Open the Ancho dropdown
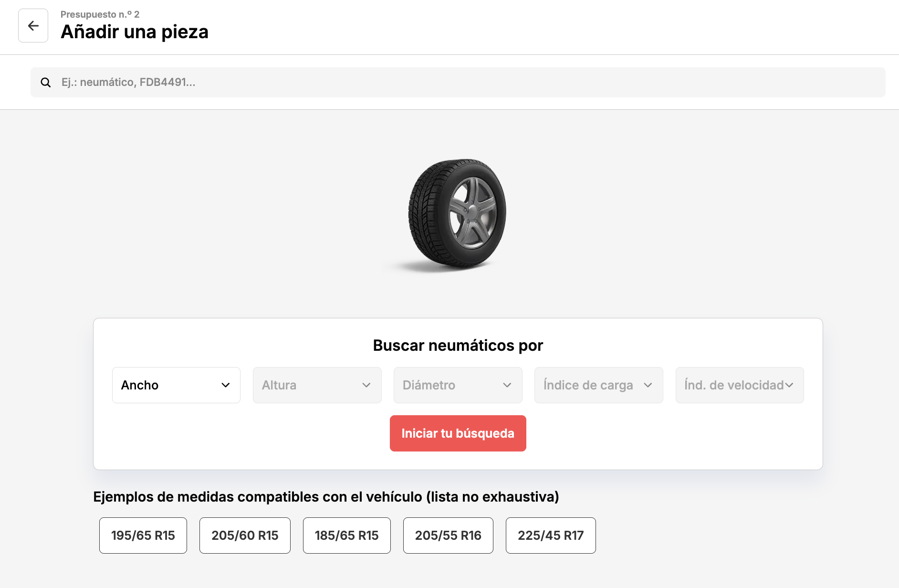This screenshot has width=899, height=588. click(176, 385)
